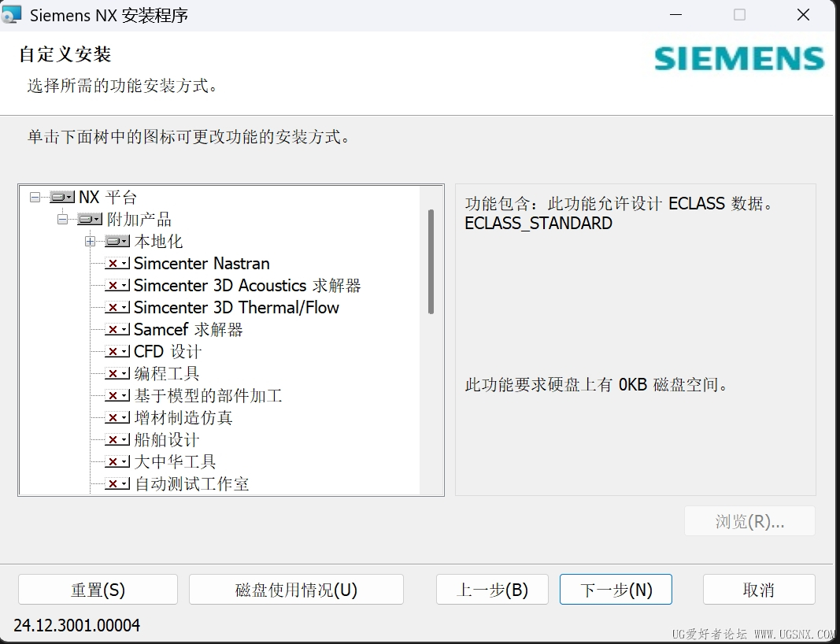Click 重置(S) to reset selections
This screenshot has width=840, height=644.
click(x=98, y=590)
